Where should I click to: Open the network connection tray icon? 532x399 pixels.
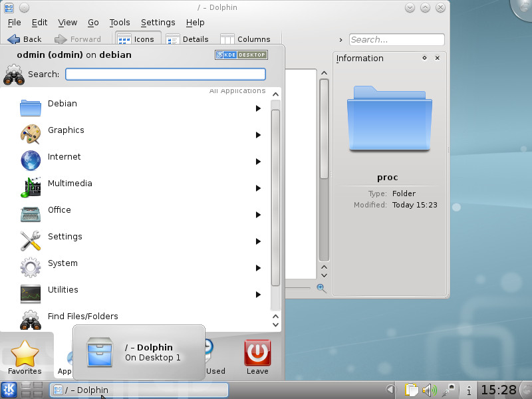coord(448,390)
